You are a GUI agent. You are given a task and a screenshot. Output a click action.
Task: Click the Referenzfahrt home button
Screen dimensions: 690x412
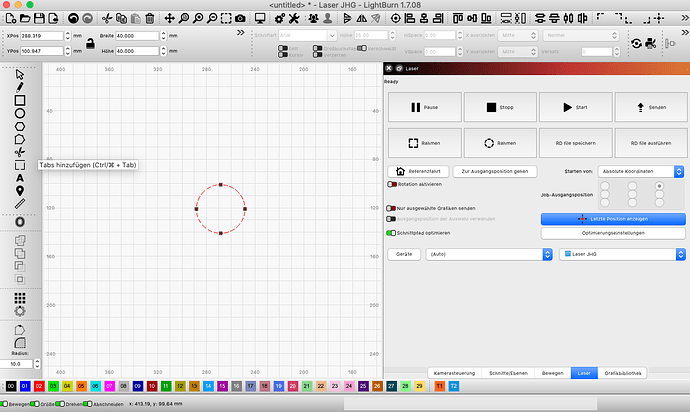[418, 171]
